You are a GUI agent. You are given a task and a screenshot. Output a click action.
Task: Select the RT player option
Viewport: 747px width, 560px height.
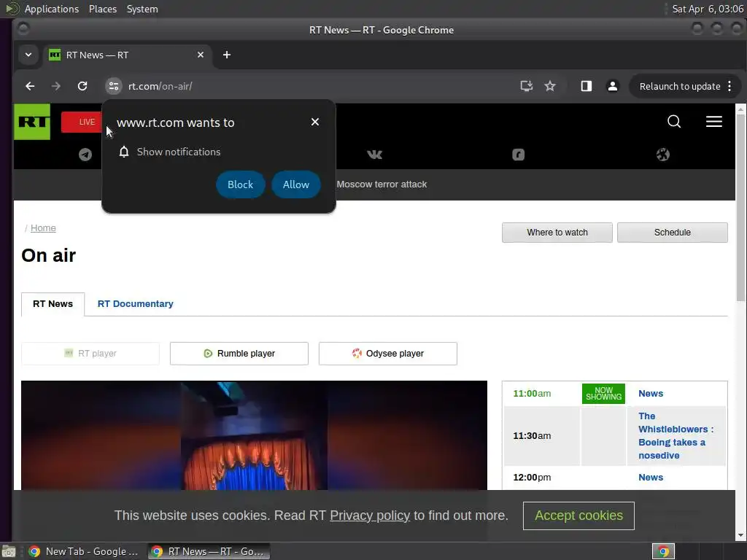click(x=90, y=354)
